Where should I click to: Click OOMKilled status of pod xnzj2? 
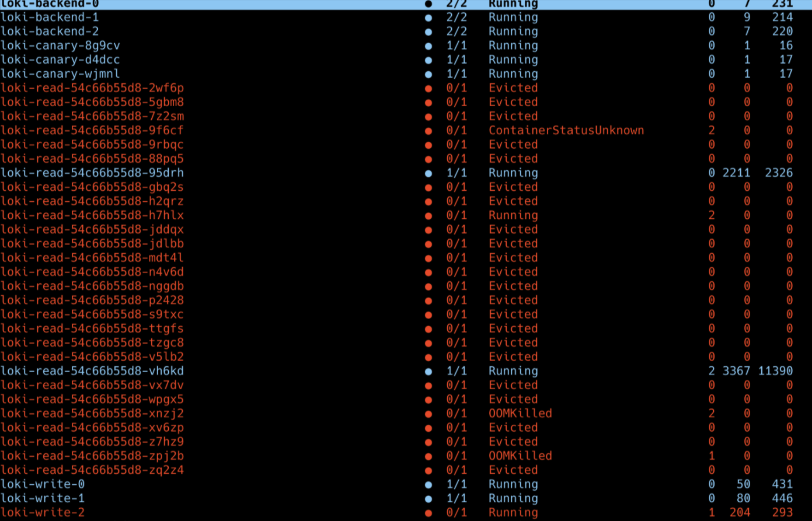point(520,413)
